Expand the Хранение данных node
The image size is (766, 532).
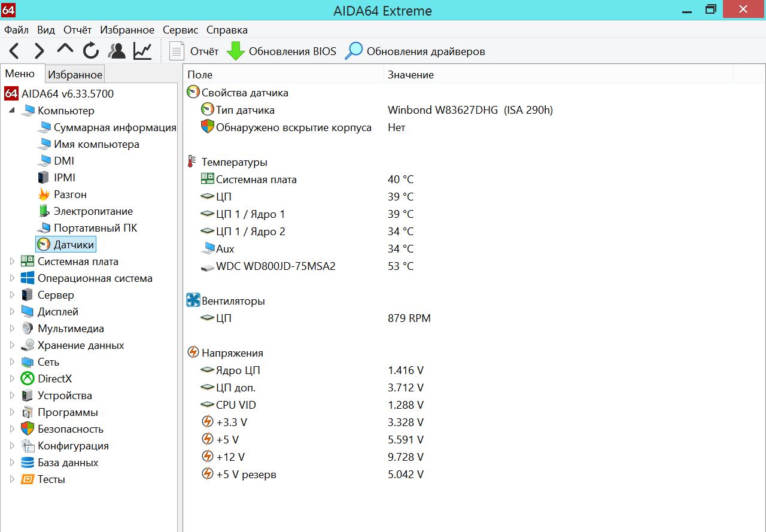[12, 345]
